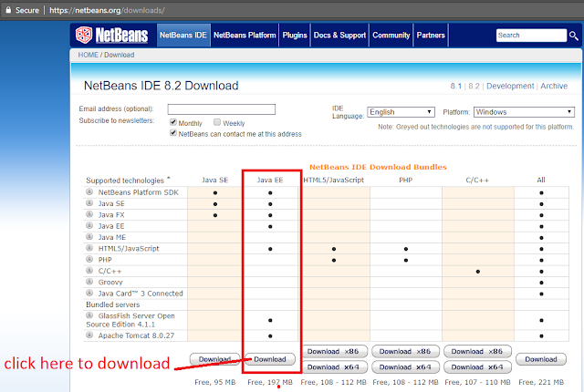Click the Development link
The height and width of the screenshot is (392, 584).
click(510, 86)
